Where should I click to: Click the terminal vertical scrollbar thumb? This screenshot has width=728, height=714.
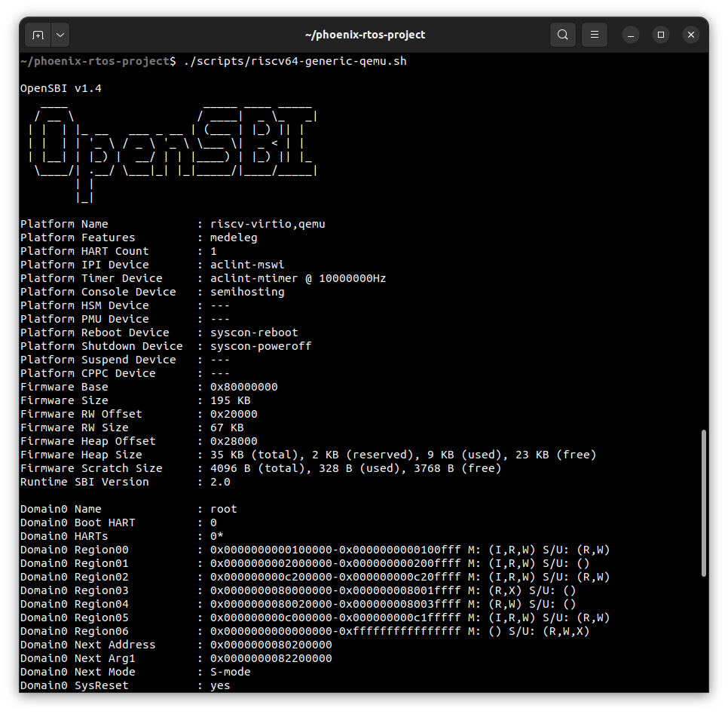(x=704, y=503)
